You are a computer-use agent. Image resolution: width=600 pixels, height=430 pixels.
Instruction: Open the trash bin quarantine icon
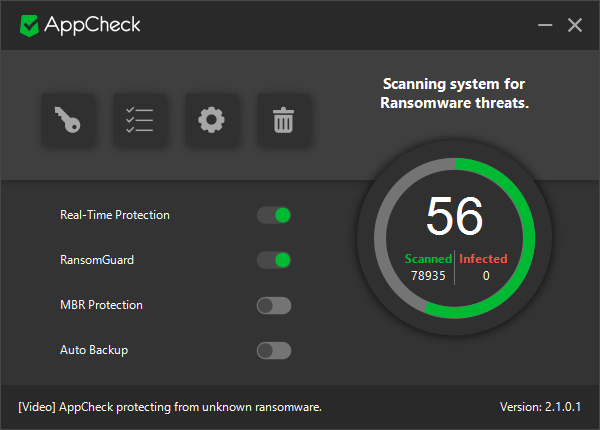(x=284, y=120)
